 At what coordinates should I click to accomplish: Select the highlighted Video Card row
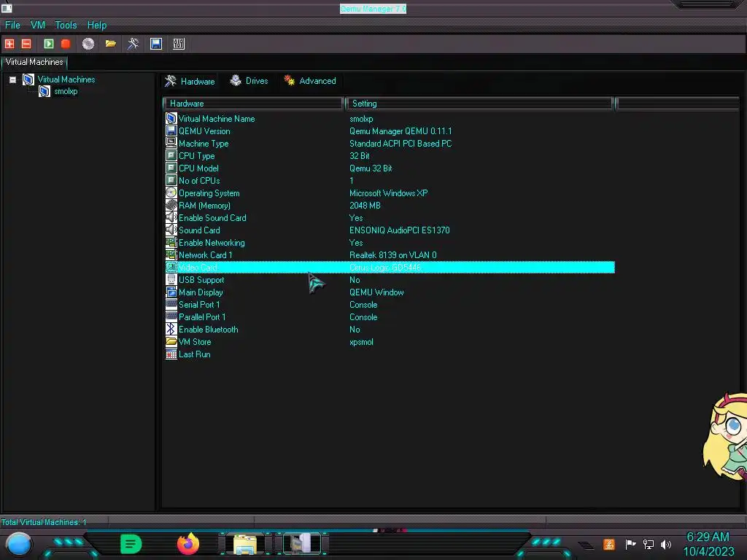point(390,267)
